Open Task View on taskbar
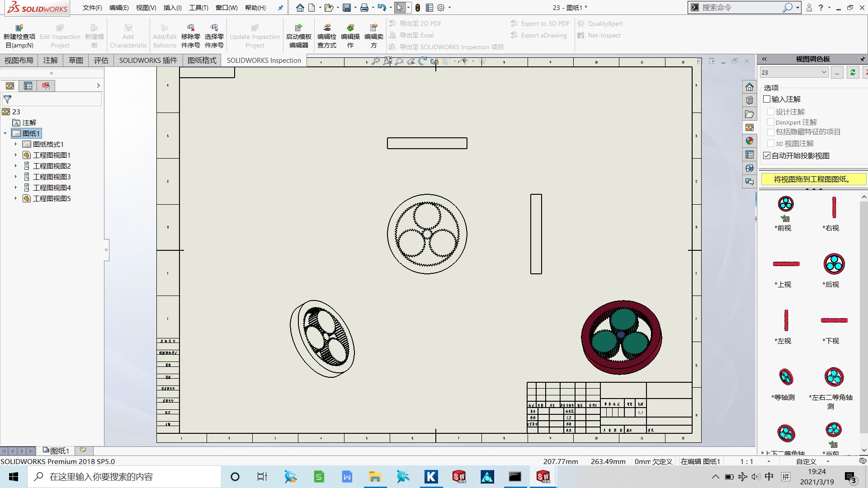Image resolution: width=868 pixels, height=488 pixels. (262, 477)
